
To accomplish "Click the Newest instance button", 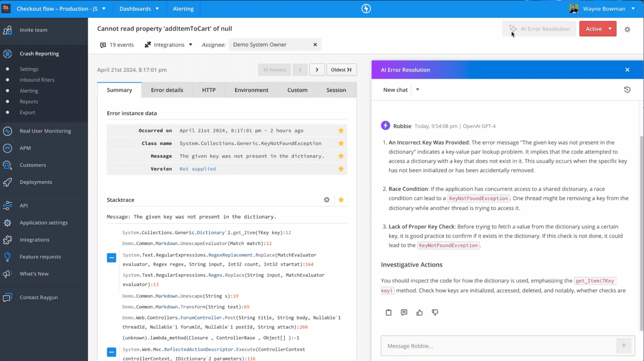I will point(275,70).
